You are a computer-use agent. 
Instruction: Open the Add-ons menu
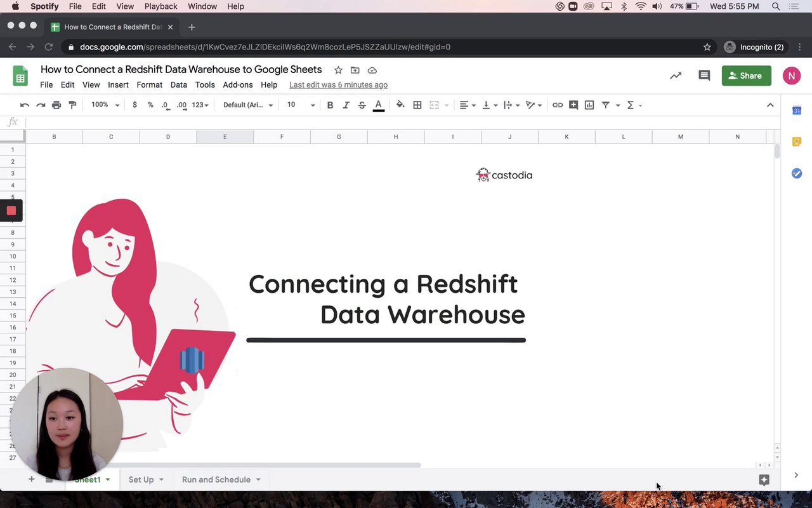[238, 84]
